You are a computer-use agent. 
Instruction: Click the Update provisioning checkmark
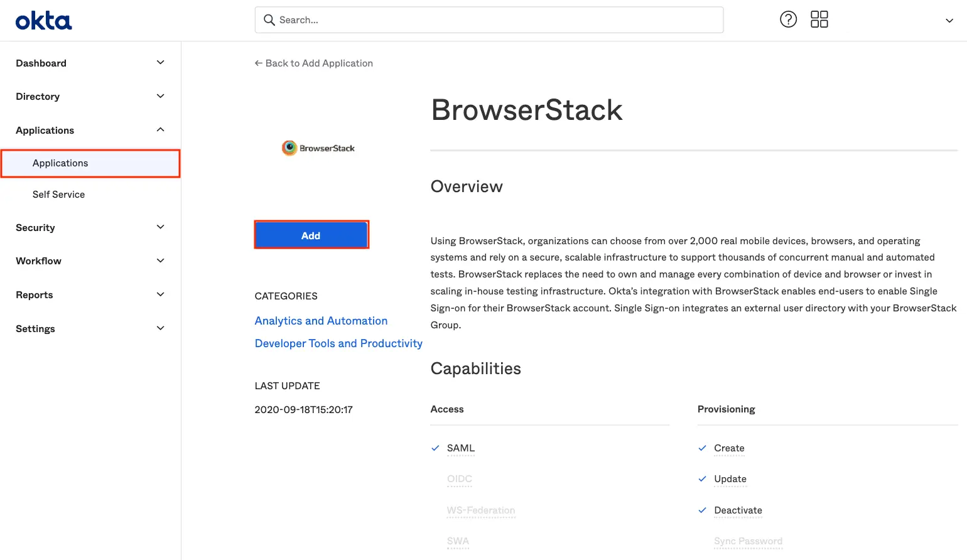tap(702, 479)
